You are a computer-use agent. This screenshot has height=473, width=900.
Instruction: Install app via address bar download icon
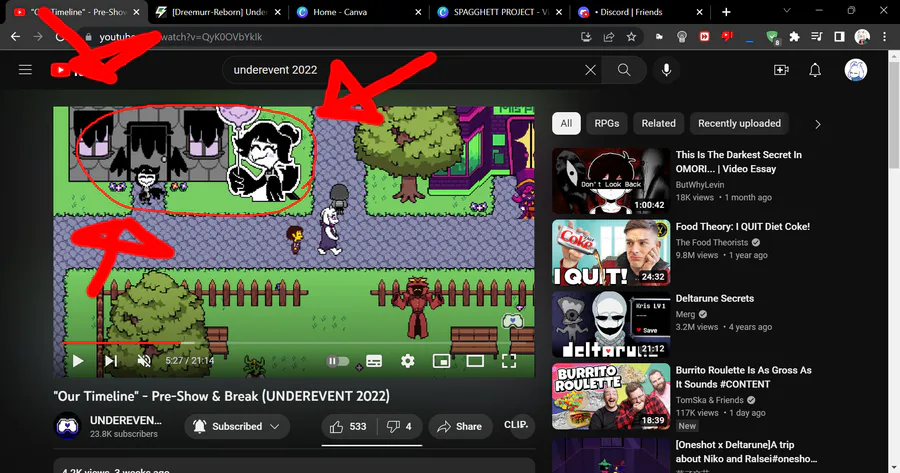pyautogui.click(x=586, y=37)
